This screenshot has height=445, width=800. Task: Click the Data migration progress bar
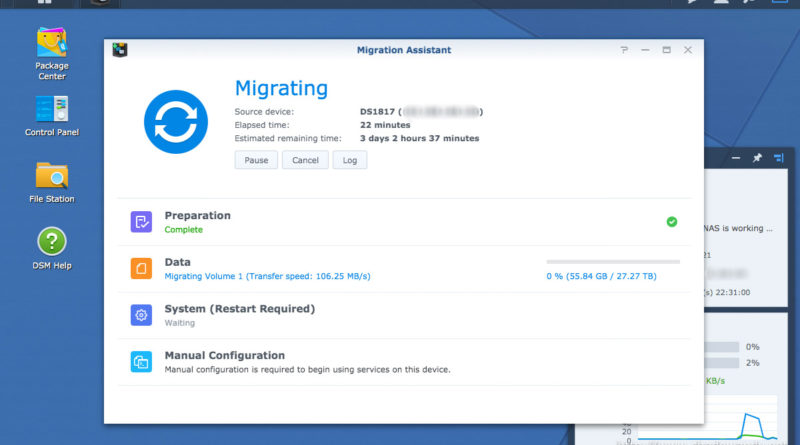click(612, 262)
